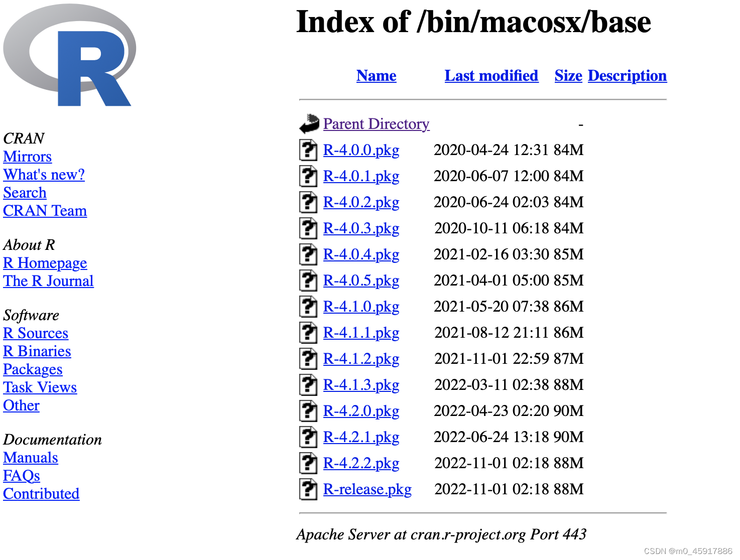The image size is (740, 560).
Task: Download R-4.1.1.pkg
Action: click(x=361, y=333)
